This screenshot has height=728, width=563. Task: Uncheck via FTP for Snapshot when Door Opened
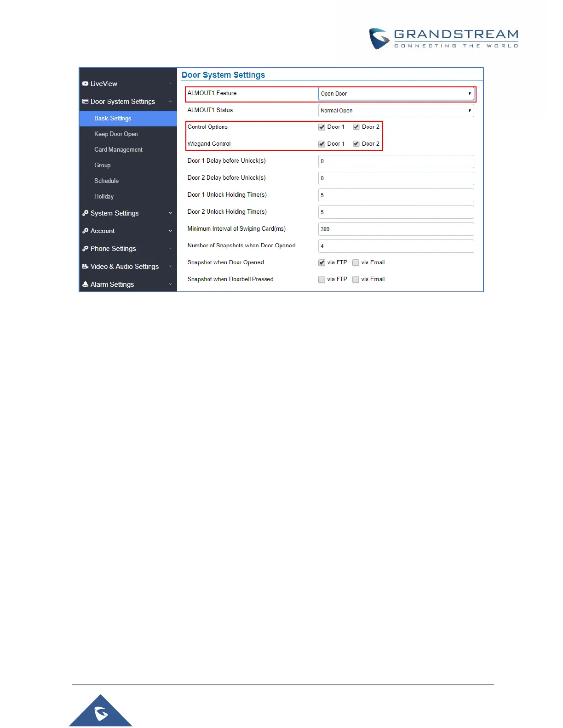coord(322,262)
